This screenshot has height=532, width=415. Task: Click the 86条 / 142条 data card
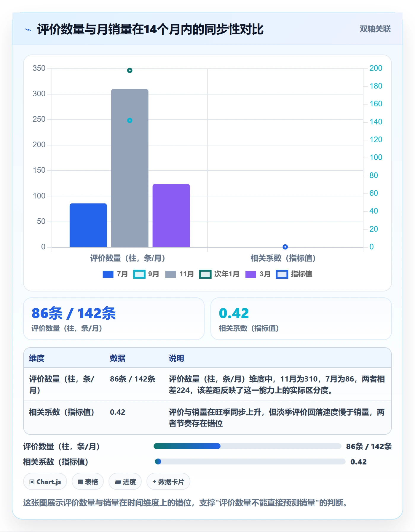coord(114,319)
